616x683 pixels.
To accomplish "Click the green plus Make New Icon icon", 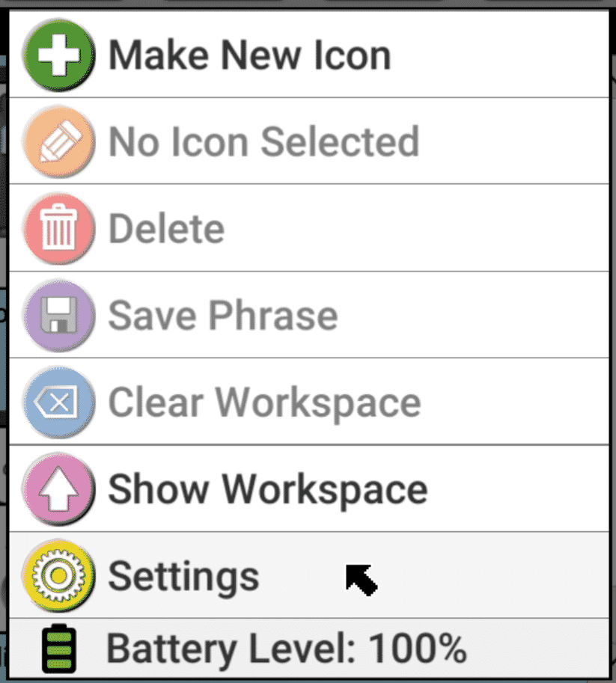I will [x=59, y=55].
